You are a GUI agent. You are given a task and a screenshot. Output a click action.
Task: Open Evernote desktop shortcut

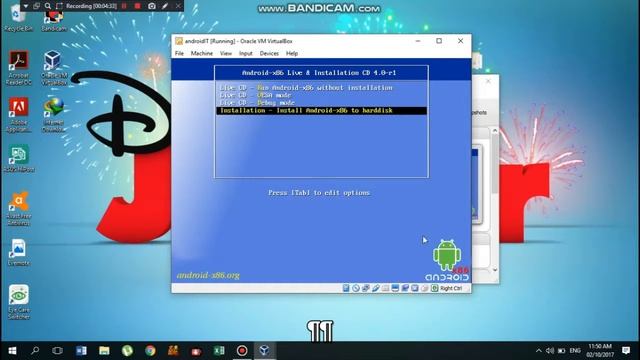tap(18, 252)
